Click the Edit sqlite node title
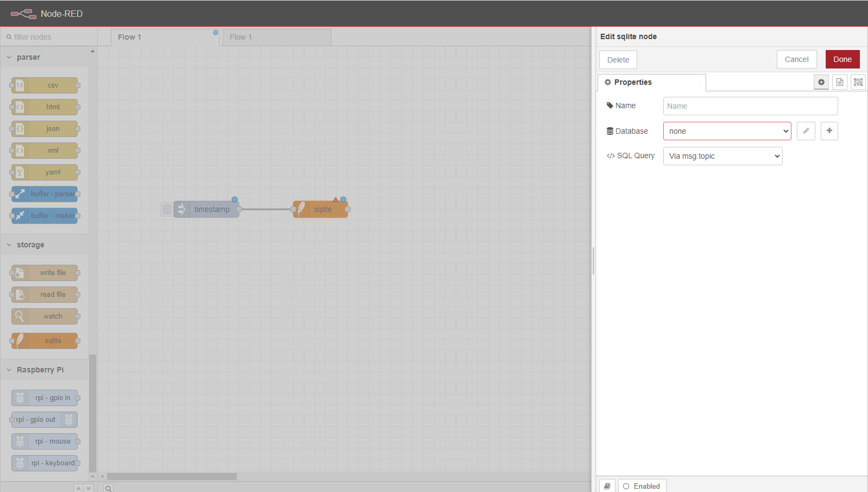The width and height of the screenshot is (868, 492). point(628,36)
